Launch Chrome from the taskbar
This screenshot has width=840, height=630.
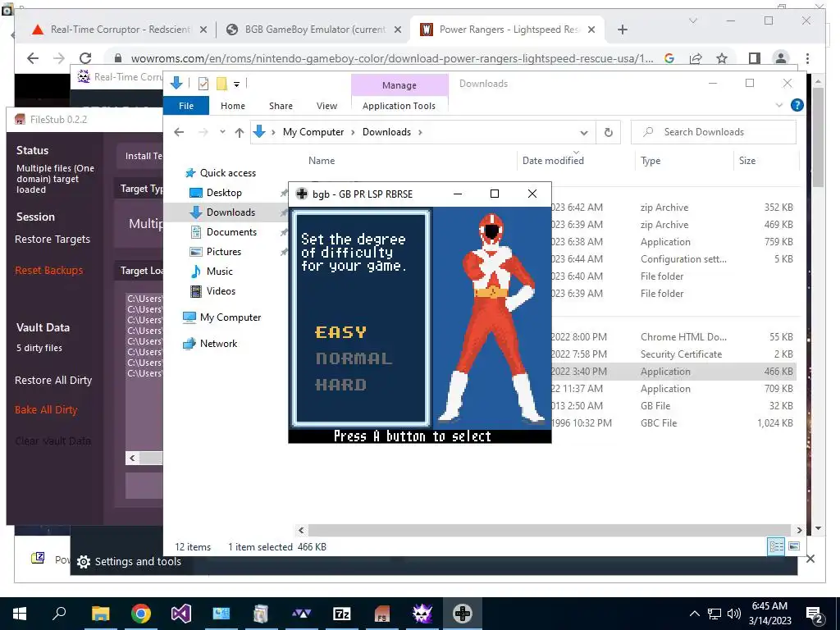click(x=141, y=614)
